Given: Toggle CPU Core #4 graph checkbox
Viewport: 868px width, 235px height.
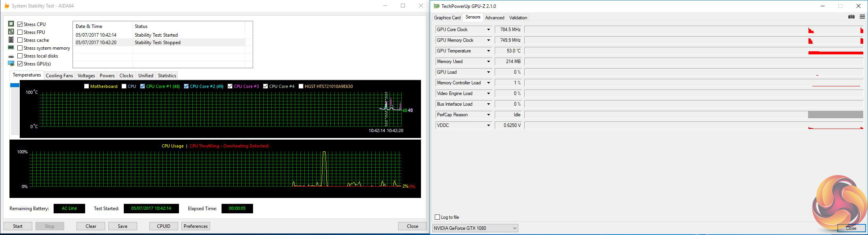Looking at the screenshot, I should click(266, 86).
